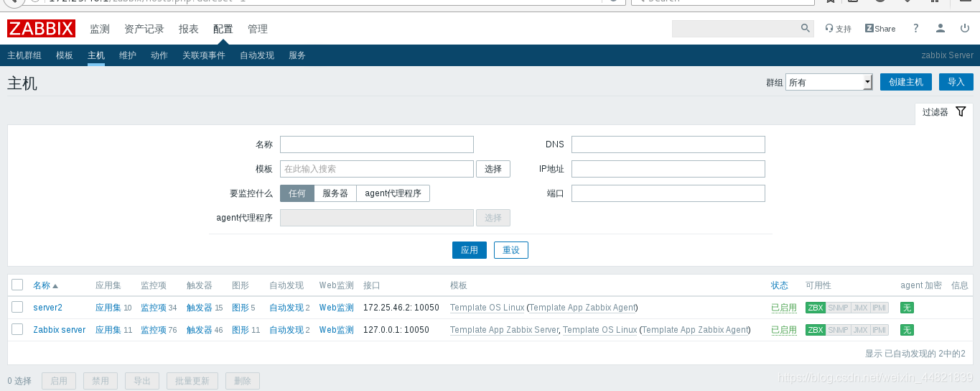
Task: Click agent encryption badge for Zabbix server
Action: tap(907, 330)
